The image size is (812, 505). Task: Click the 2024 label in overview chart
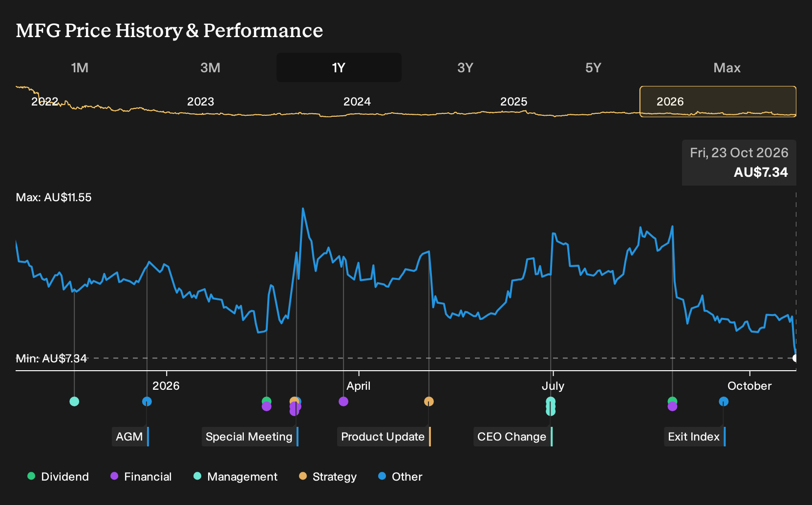pos(357,102)
